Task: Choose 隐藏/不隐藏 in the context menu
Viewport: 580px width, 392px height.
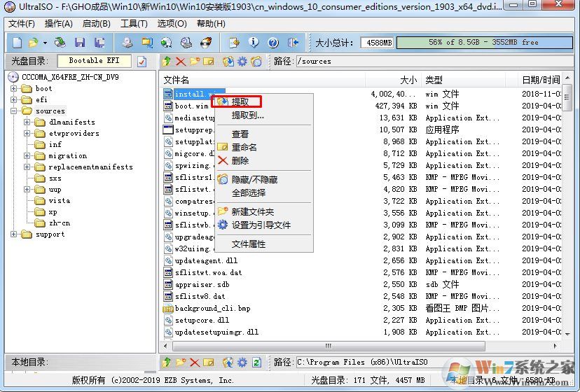Action: coord(264,180)
